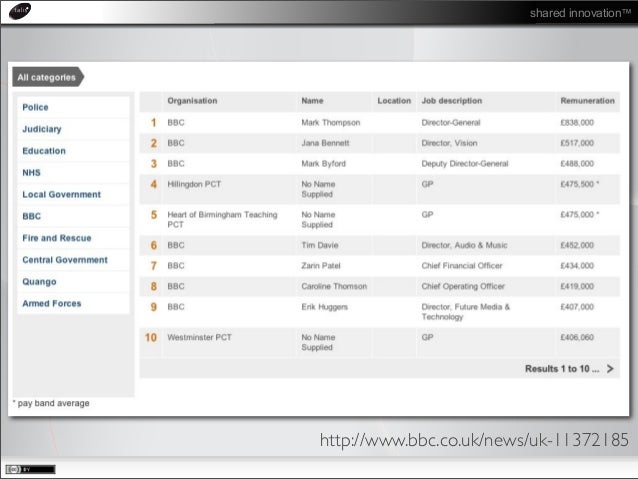Click the Remuneration column header

pyautogui.click(x=588, y=101)
